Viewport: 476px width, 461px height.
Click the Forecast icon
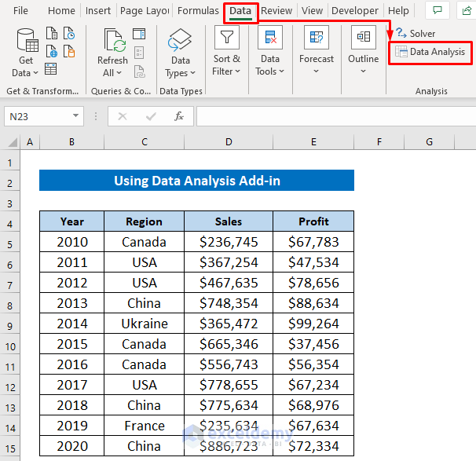click(x=317, y=38)
